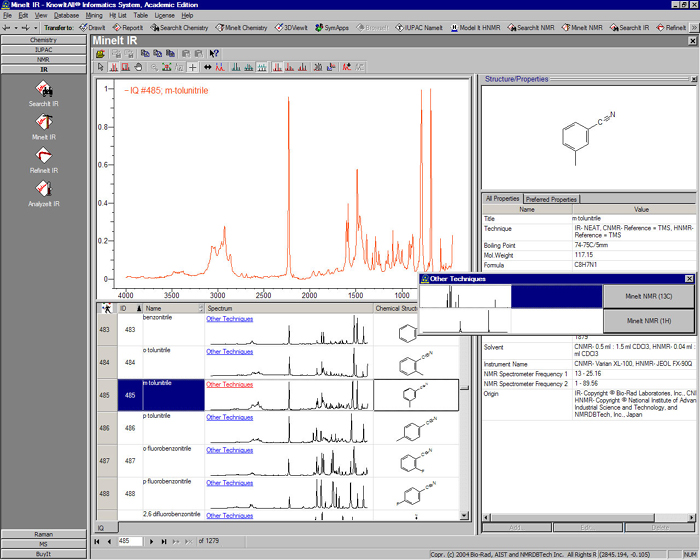Open the IUPAC sidebar section
The width and height of the screenshot is (700, 560).
pos(44,50)
